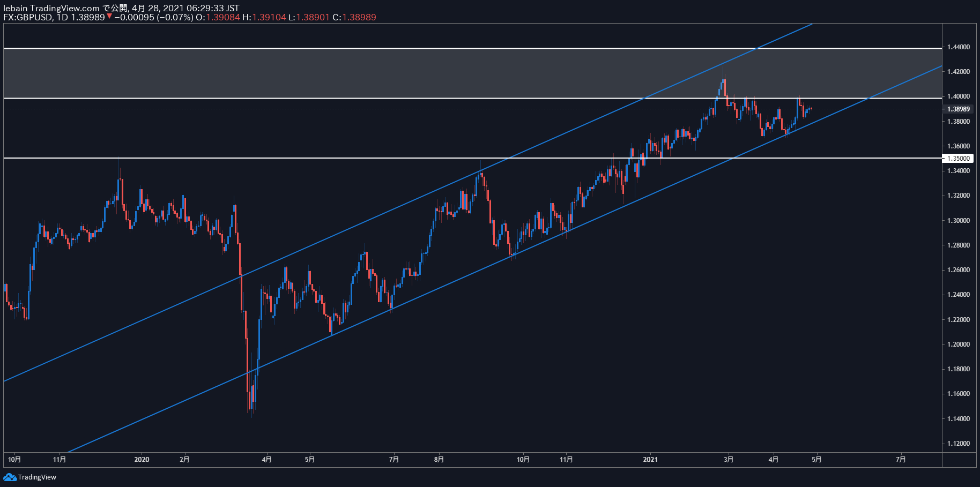Click the 1.28000 price axis label
The image size is (980, 487).
click(958, 245)
